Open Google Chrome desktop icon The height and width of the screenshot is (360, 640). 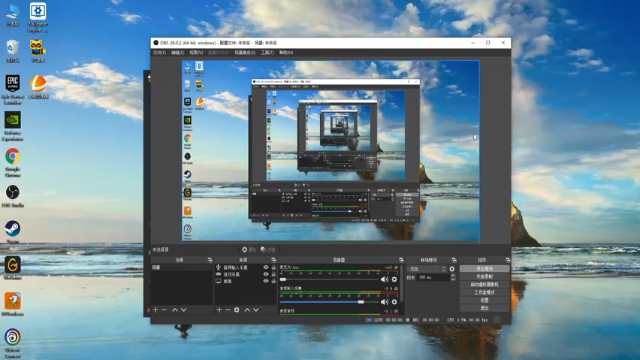(x=13, y=162)
